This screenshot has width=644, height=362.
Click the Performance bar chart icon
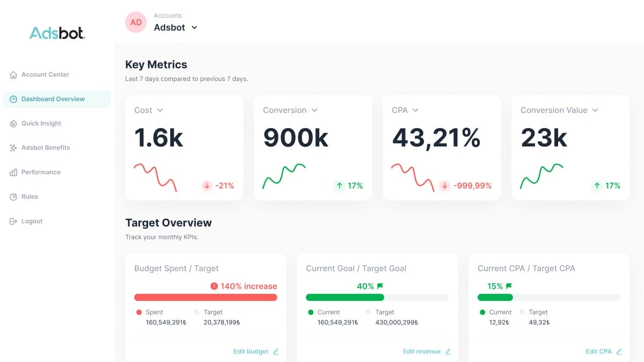click(13, 173)
